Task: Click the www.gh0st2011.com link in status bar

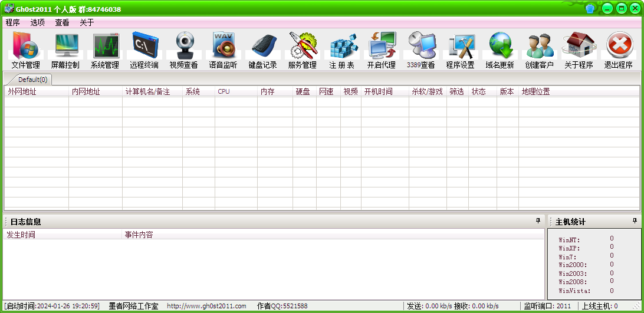Action: pos(206,307)
